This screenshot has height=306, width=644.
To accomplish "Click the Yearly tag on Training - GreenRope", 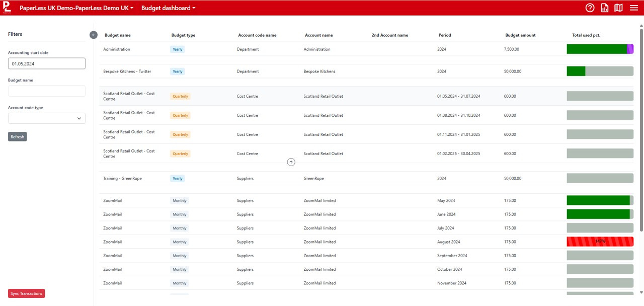I will pos(178,179).
